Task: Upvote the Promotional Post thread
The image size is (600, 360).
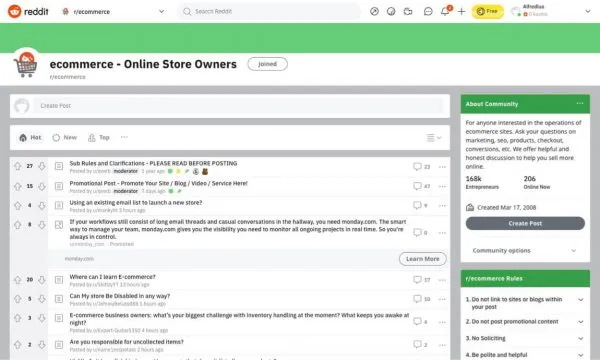Action: (18, 186)
